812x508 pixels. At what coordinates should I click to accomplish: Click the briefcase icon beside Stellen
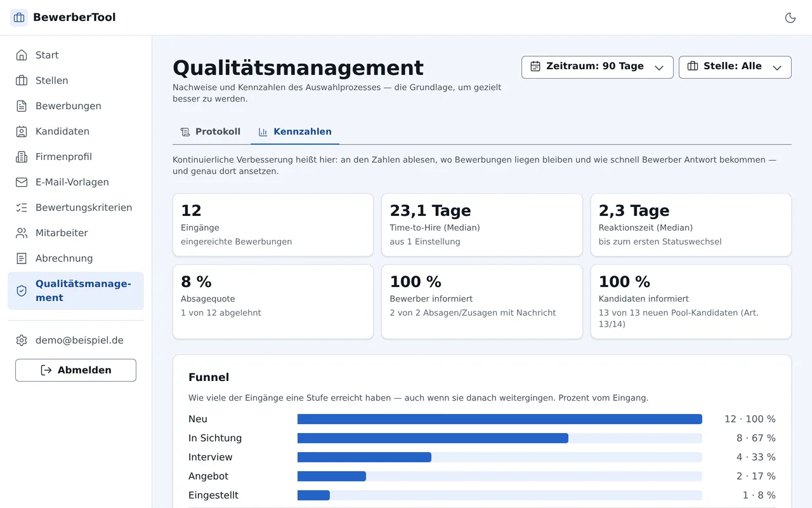[x=22, y=81]
